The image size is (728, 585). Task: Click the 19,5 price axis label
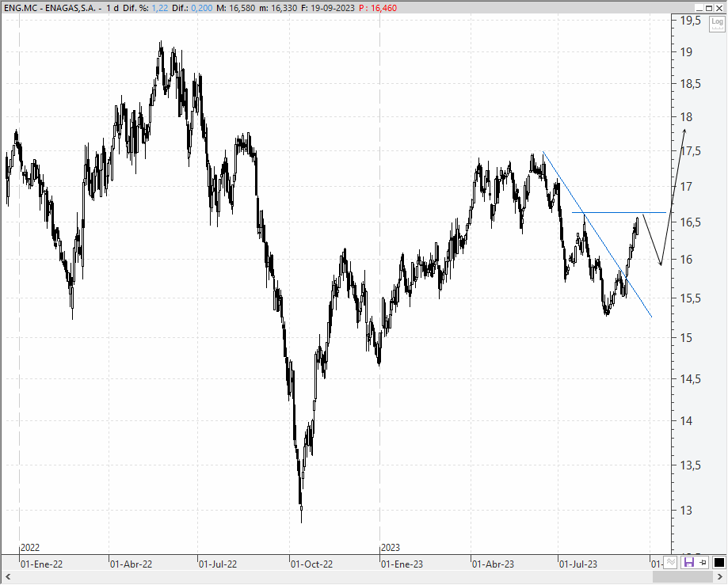coord(691,21)
